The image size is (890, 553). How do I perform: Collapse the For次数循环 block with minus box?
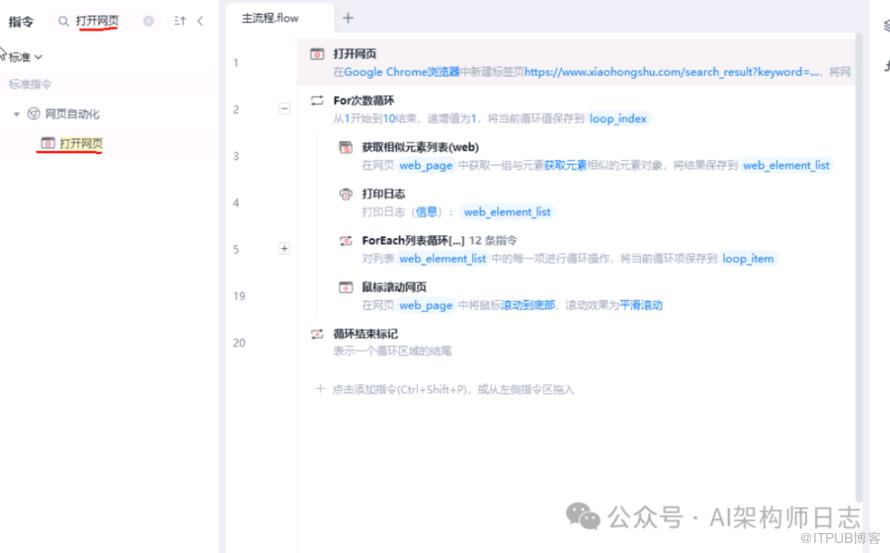(284, 108)
